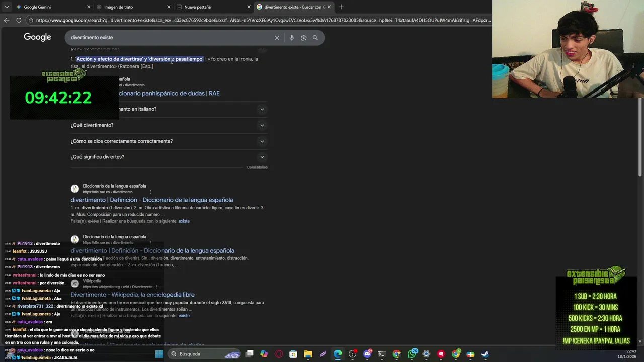Open WhatsApp from the taskbar
The width and height of the screenshot is (644, 362).
click(412, 354)
